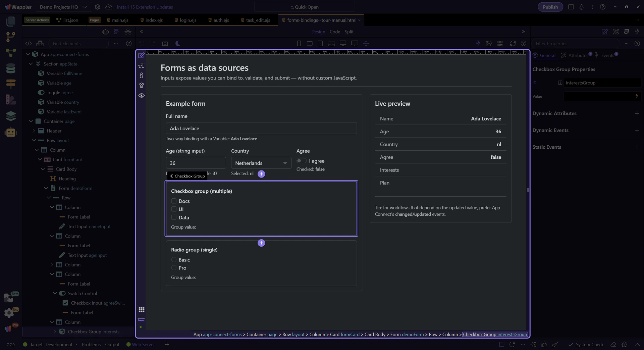The image size is (644, 350).
Task: Click the Publish button
Action: [550, 7]
